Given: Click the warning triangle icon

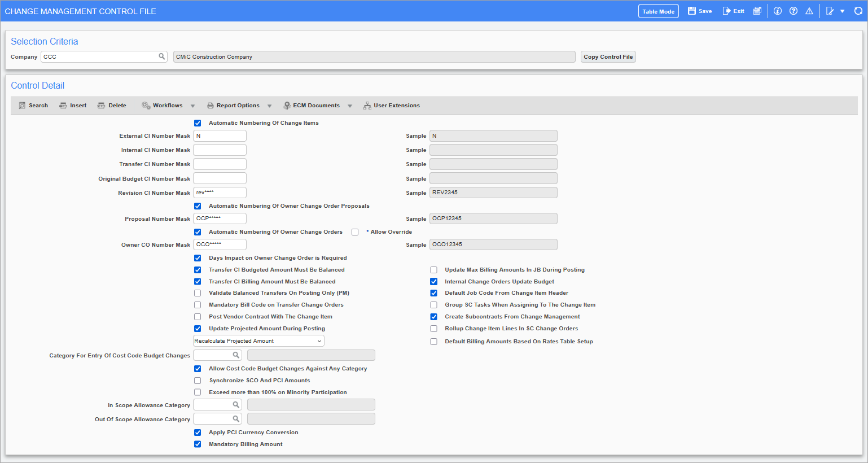Looking at the screenshot, I should (809, 11).
